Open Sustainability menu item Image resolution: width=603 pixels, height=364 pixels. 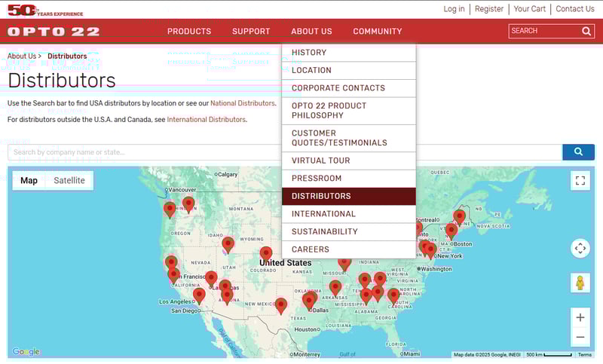(x=349, y=232)
